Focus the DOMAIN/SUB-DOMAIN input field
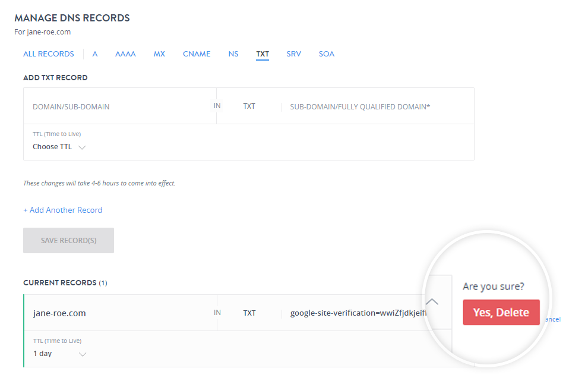Screen dimensions: 588x384 click(119, 106)
